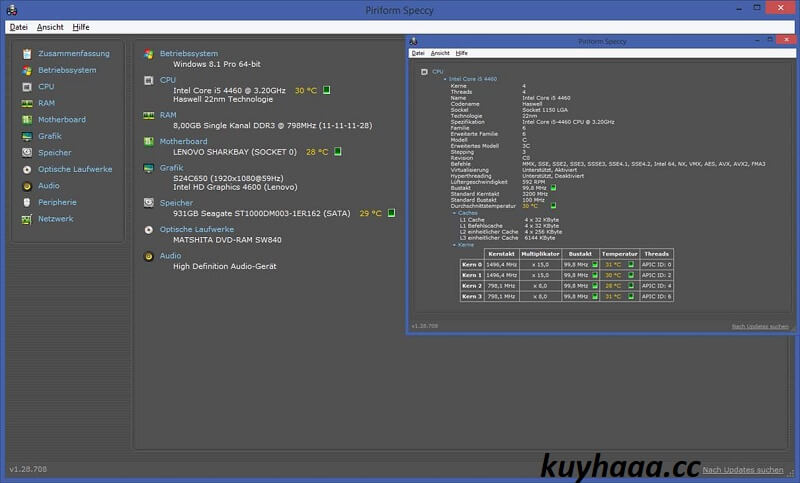The image size is (800, 483).
Task: Open Hilfe menu in small Speccy window
Action: 461,53
